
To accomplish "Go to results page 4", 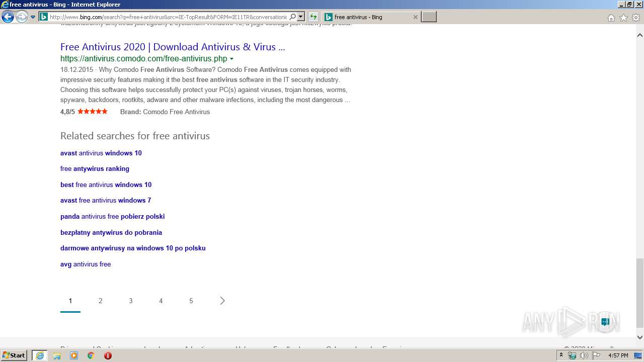I will 161,301.
